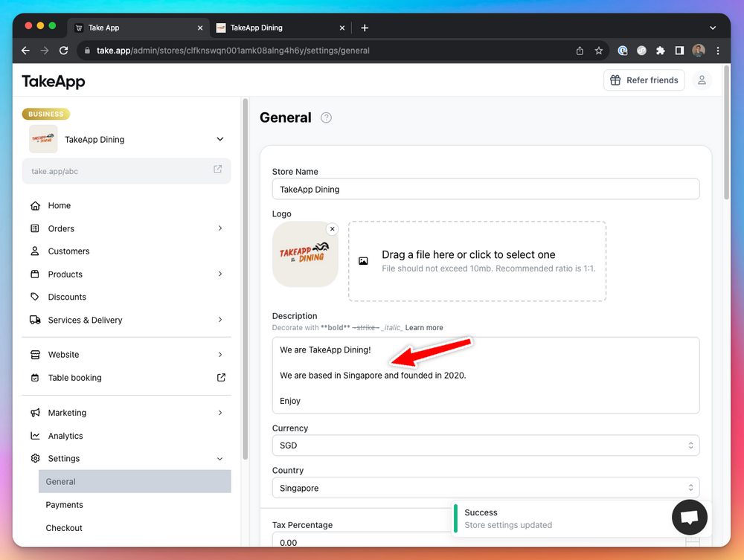Click the grey circular extension icon
744x560 pixels.
tap(641, 51)
